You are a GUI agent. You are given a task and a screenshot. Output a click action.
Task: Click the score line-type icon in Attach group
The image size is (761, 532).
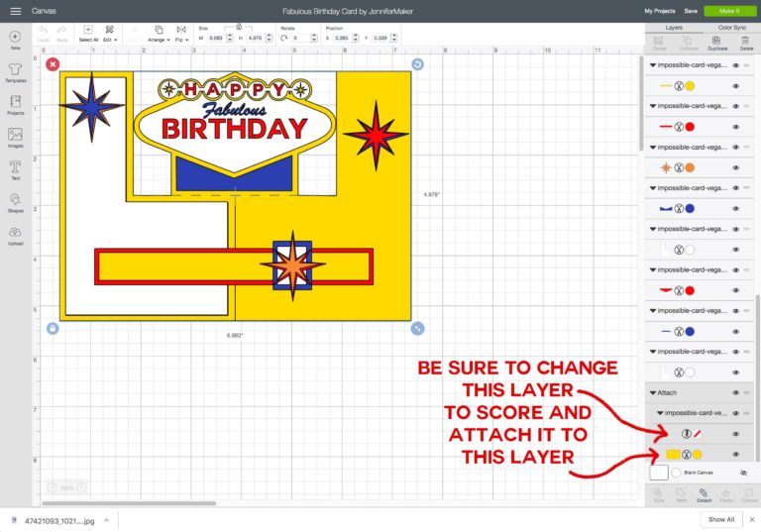tap(687, 434)
